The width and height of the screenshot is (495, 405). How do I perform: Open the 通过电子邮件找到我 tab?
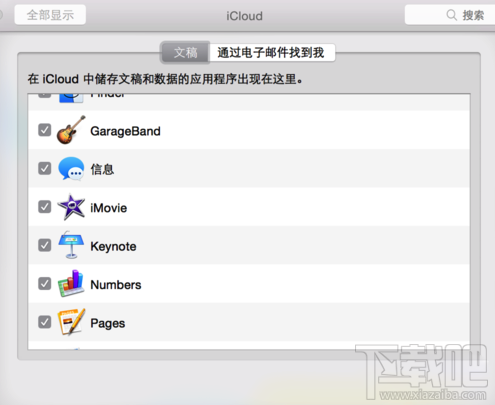tap(271, 52)
